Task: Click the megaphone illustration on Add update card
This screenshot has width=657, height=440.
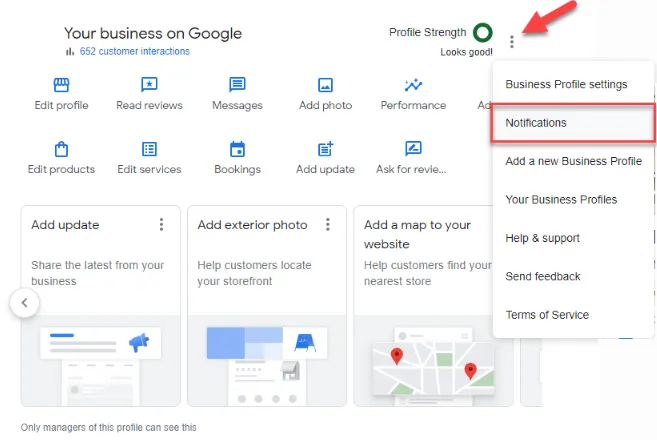Action: coord(139,342)
